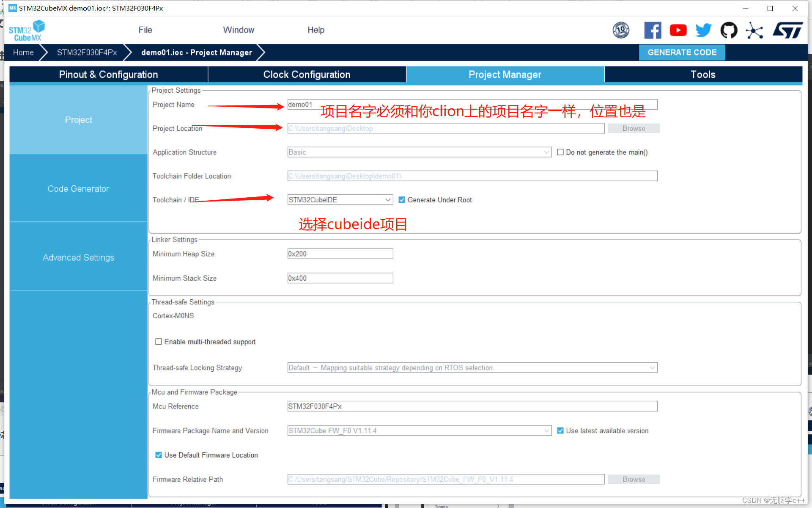Image resolution: width=812 pixels, height=508 pixels.
Task: Open Thread-safe Locking Strategy dropdown
Action: pos(472,367)
